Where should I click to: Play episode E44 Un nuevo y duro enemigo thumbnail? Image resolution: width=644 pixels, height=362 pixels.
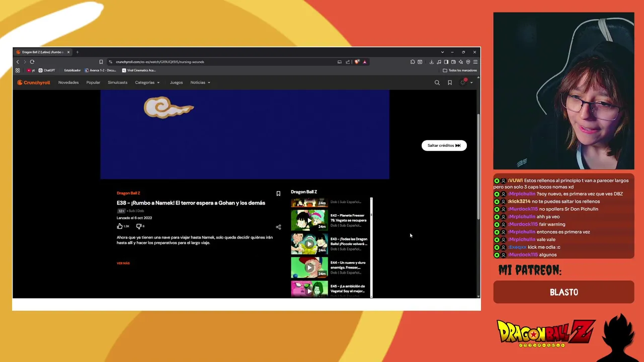[309, 267]
